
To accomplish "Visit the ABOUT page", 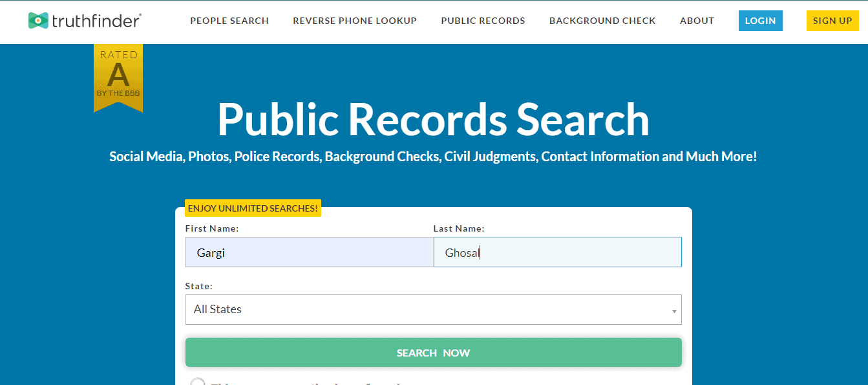I will 697,21.
